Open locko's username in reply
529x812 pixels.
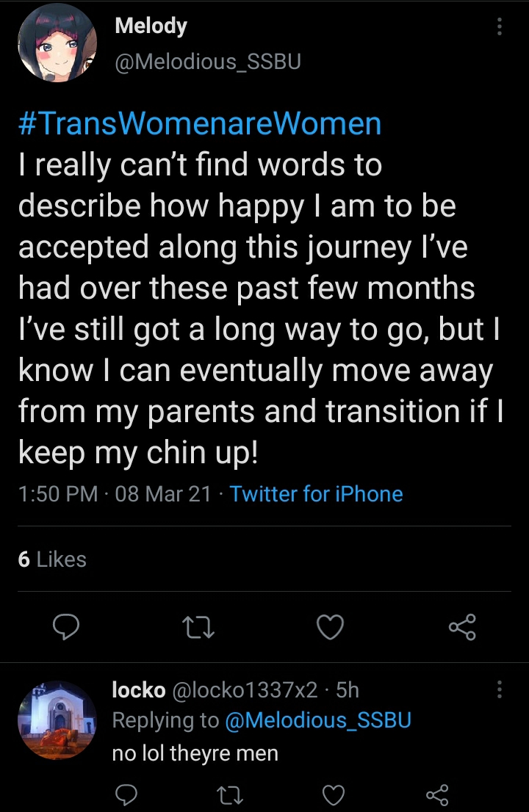point(139,690)
